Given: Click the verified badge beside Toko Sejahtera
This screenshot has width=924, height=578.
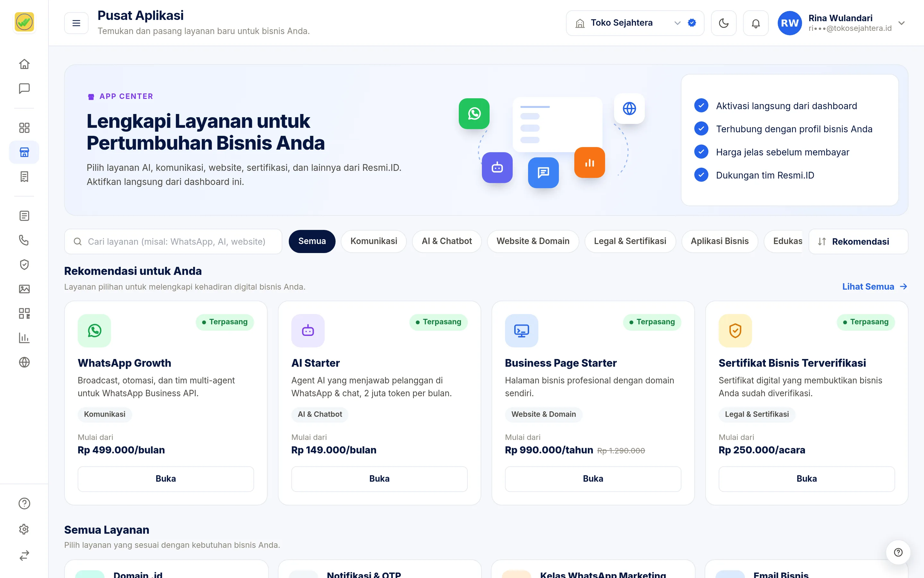Looking at the screenshot, I should pos(692,23).
